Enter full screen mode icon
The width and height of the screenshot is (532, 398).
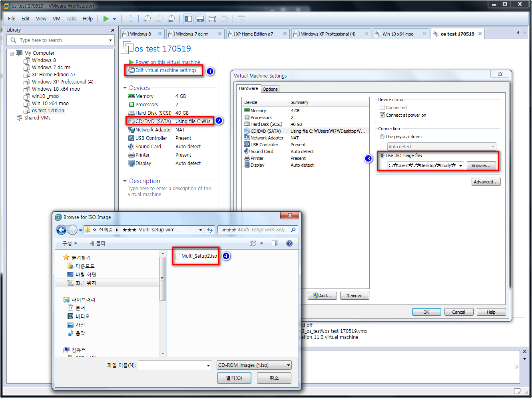(212, 19)
